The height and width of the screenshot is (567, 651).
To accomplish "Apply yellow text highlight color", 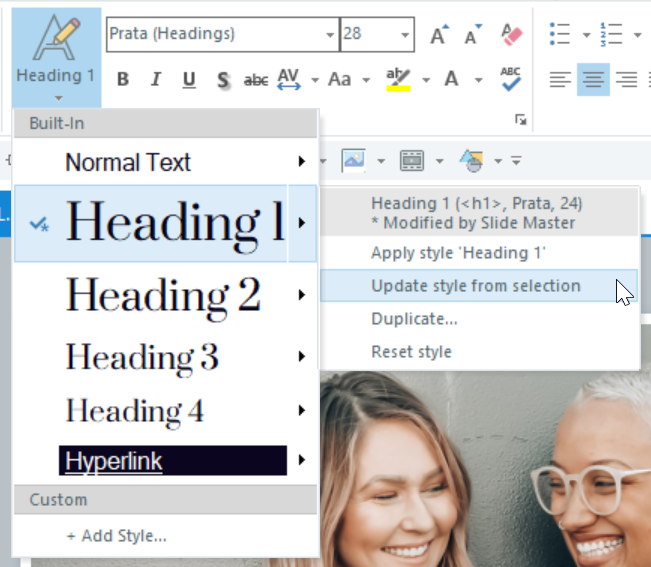I will [398, 79].
